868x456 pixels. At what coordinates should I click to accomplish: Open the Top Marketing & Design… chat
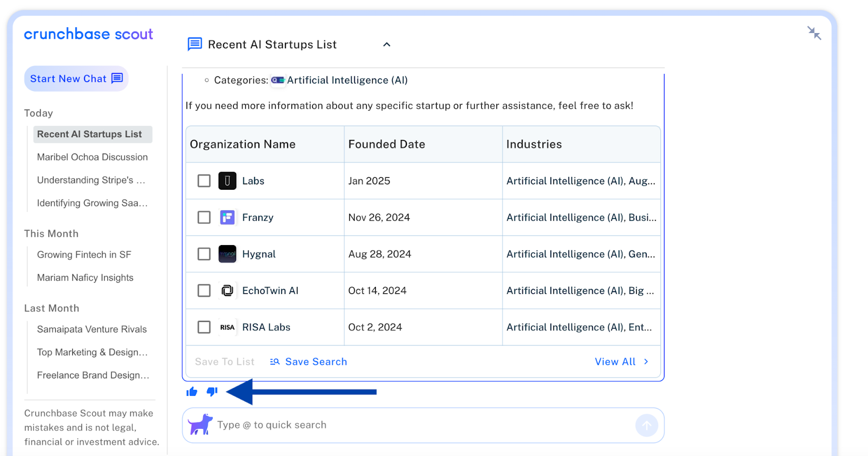[92, 352]
